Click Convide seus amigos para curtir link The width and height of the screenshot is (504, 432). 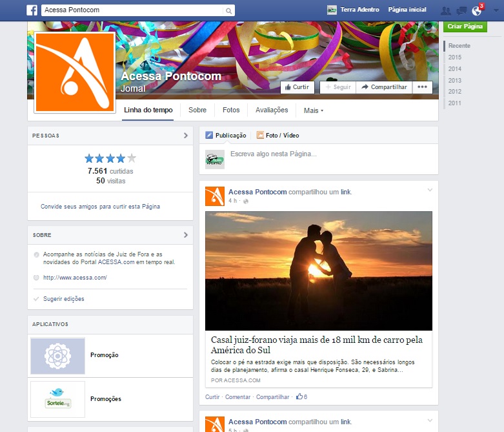(x=100, y=207)
